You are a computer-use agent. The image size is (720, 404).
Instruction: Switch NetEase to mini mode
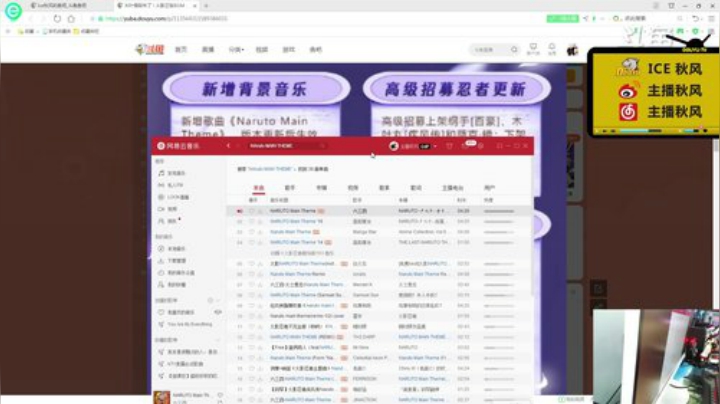pyautogui.click(x=500, y=146)
